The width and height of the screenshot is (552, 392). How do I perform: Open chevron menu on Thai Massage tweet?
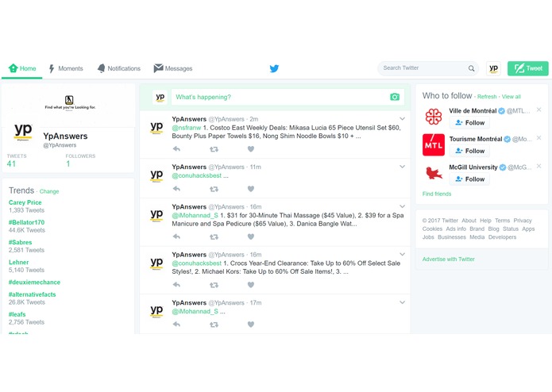[x=402, y=206]
